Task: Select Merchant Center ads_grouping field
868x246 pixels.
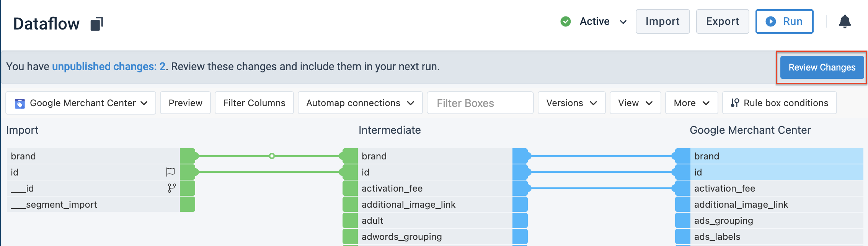Action: 777,220
